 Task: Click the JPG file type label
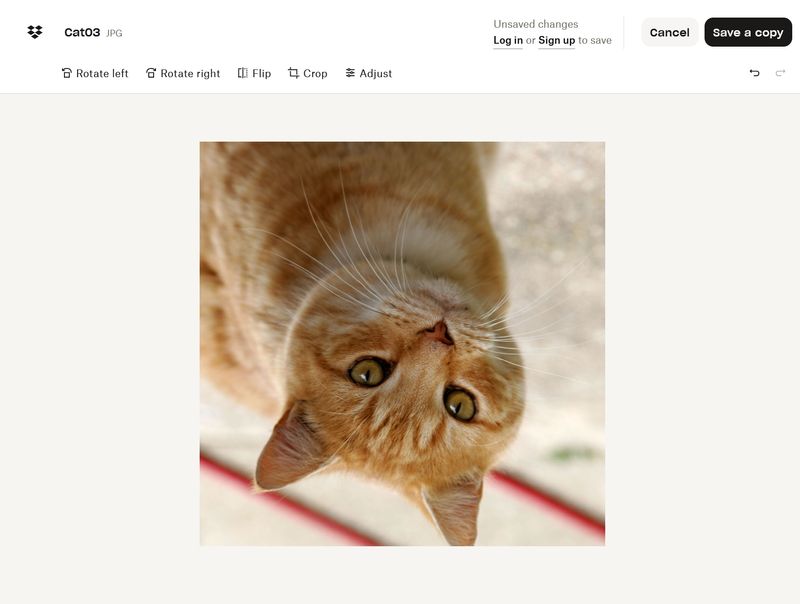click(114, 33)
